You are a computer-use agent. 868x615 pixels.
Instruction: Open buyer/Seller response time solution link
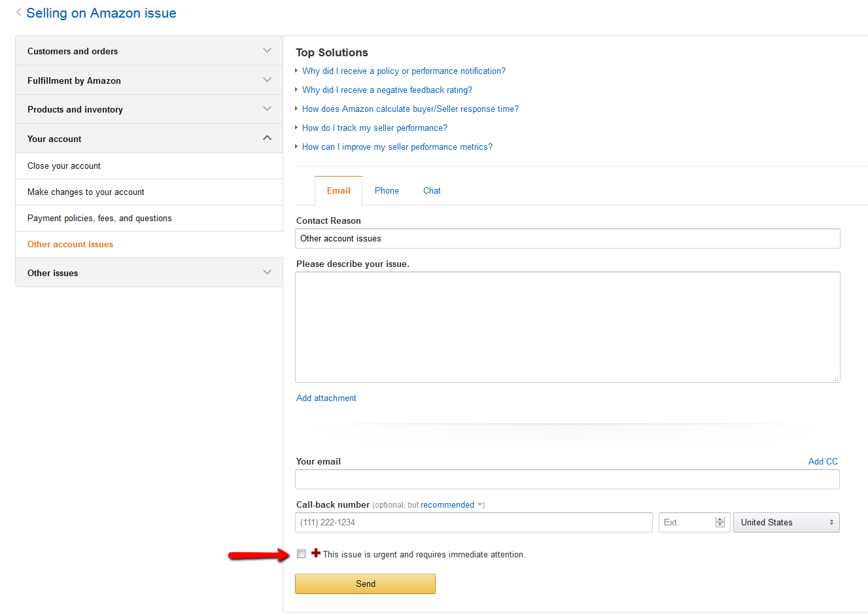tap(410, 109)
